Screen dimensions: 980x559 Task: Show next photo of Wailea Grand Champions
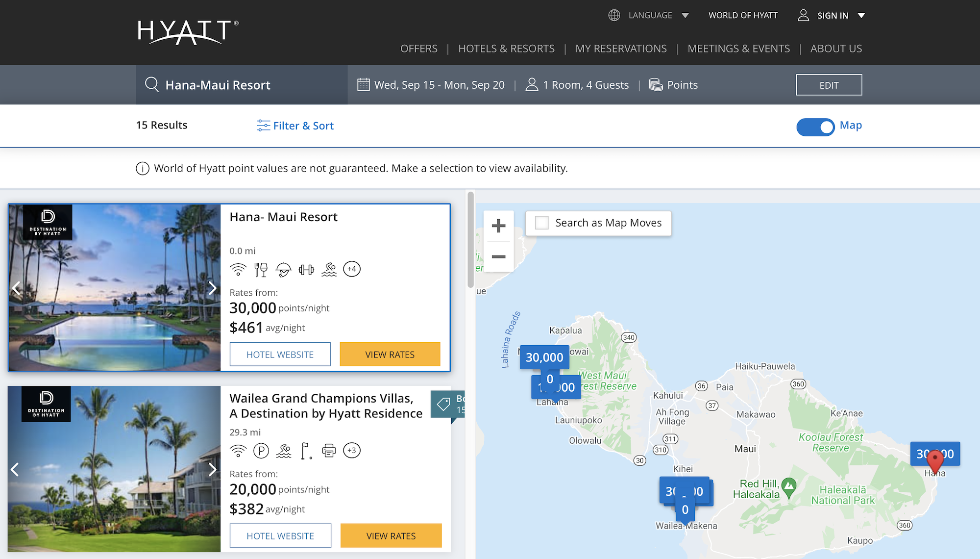(x=212, y=469)
